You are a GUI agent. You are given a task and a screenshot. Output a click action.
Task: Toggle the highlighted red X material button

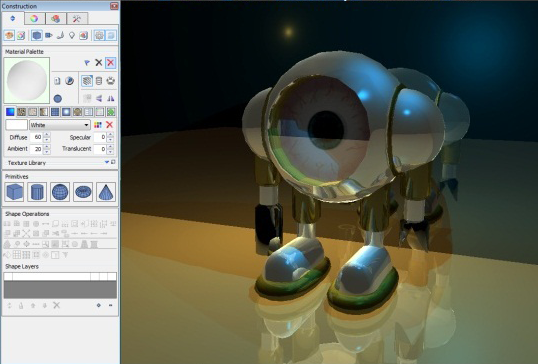(x=110, y=62)
